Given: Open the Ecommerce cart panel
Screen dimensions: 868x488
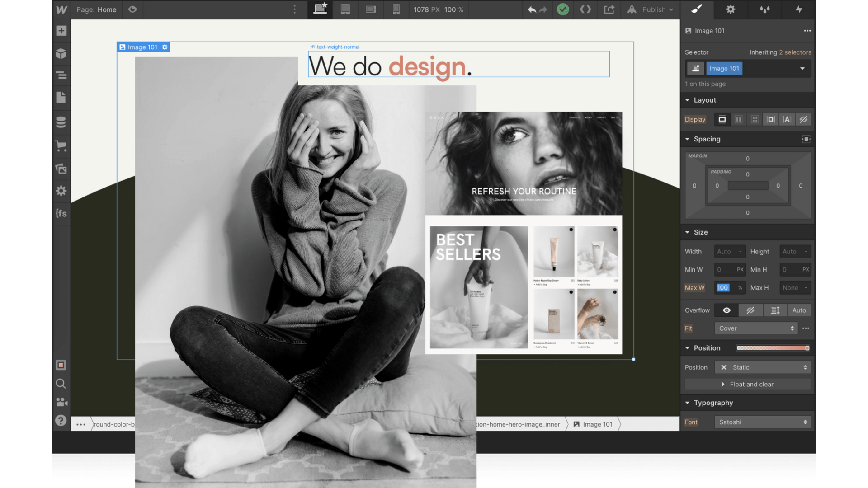Looking at the screenshot, I should click(61, 146).
